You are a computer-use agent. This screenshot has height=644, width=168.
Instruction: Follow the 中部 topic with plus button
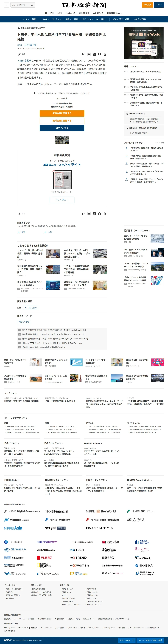pyautogui.click(x=45, y=232)
